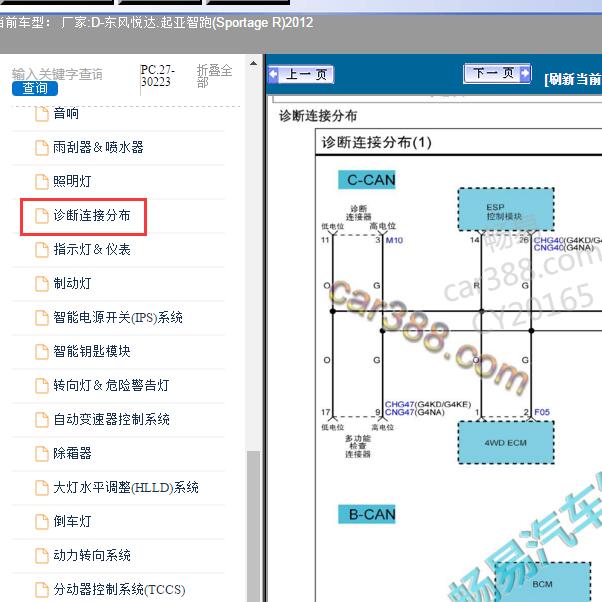602x602 pixels.
Task: Click the F05 connector label
Action: click(x=542, y=412)
